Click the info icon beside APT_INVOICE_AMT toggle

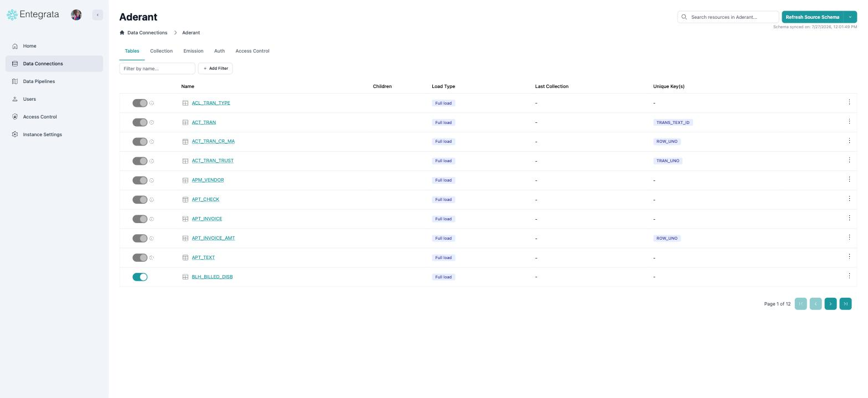pyautogui.click(x=152, y=239)
